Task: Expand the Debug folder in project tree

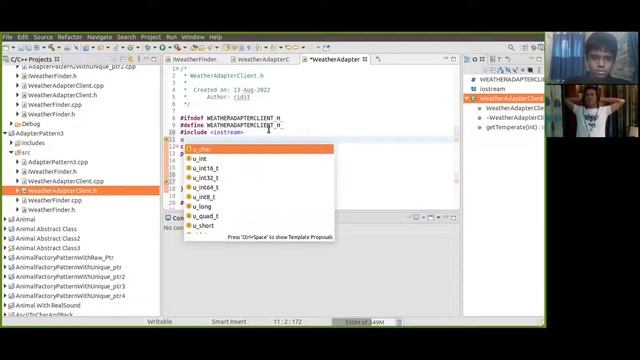Action: (11, 124)
